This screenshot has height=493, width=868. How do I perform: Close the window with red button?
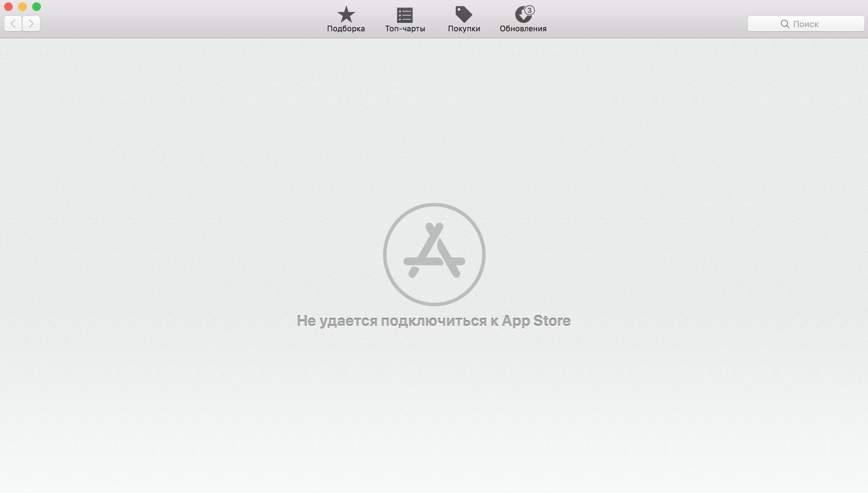coord(8,7)
